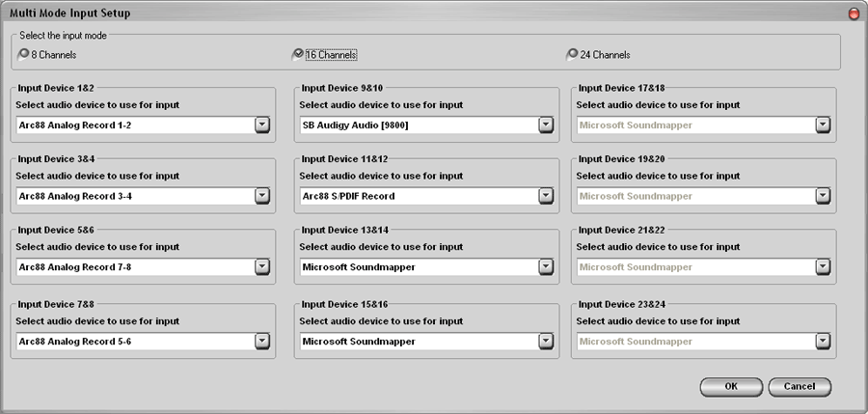Click the OK button
This screenshot has height=414, width=868.
pyautogui.click(x=730, y=386)
